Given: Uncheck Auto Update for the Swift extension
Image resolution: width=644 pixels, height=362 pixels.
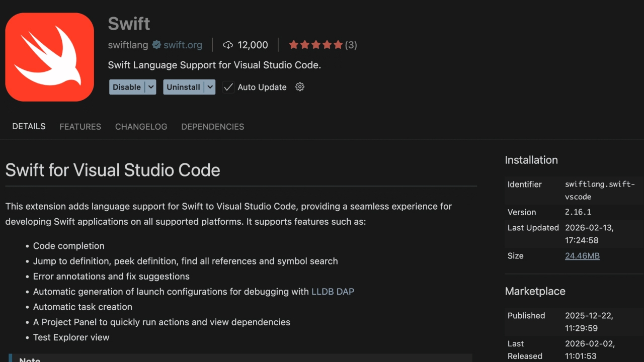Looking at the screenshot, I should tap(228, 87).
